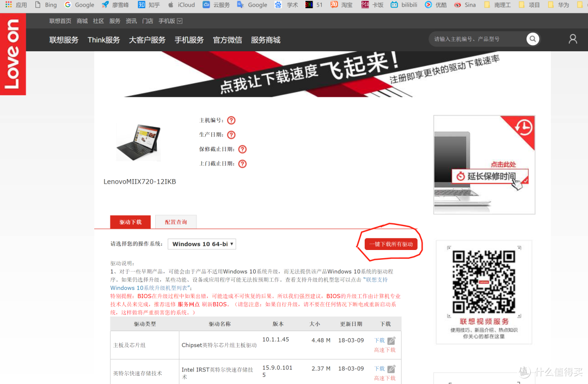The width and height of the screenshot is (588, 384).
Task: Click the help icon beside 主机编号
Action: 231,120
